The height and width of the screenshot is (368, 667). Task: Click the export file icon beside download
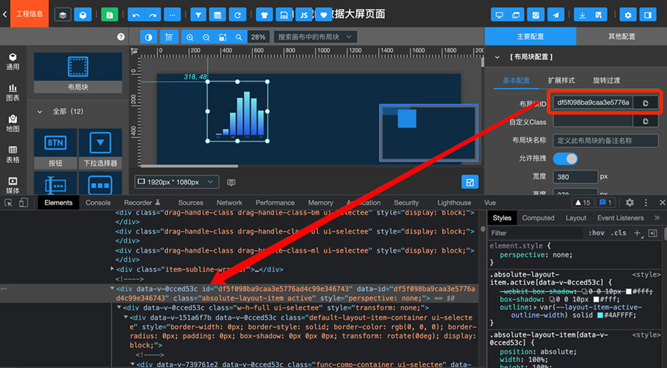click(x=599, y=15)
